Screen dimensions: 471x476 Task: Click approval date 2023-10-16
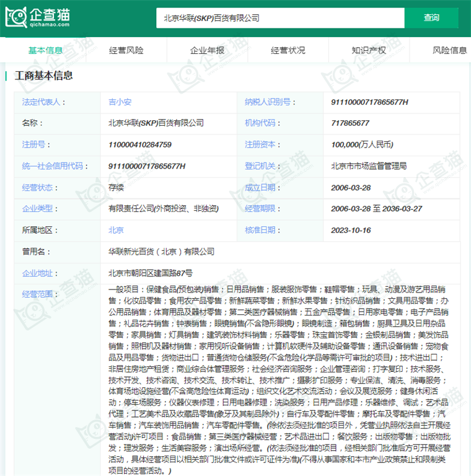(351, 230)
